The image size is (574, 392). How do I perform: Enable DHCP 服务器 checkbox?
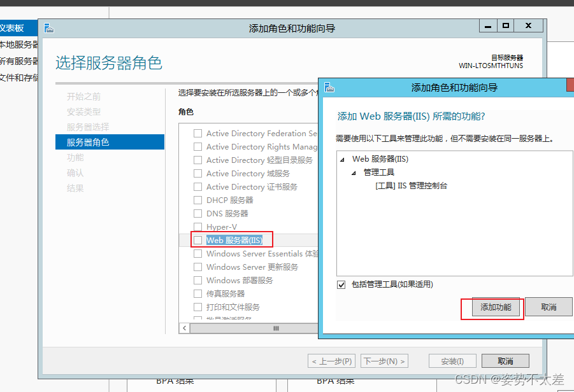click(197, 200)
